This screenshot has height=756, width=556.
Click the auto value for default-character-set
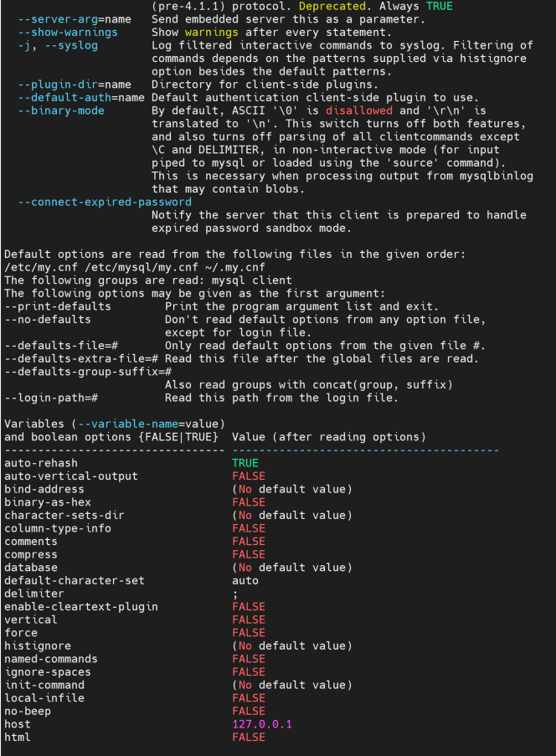point(245,580)
